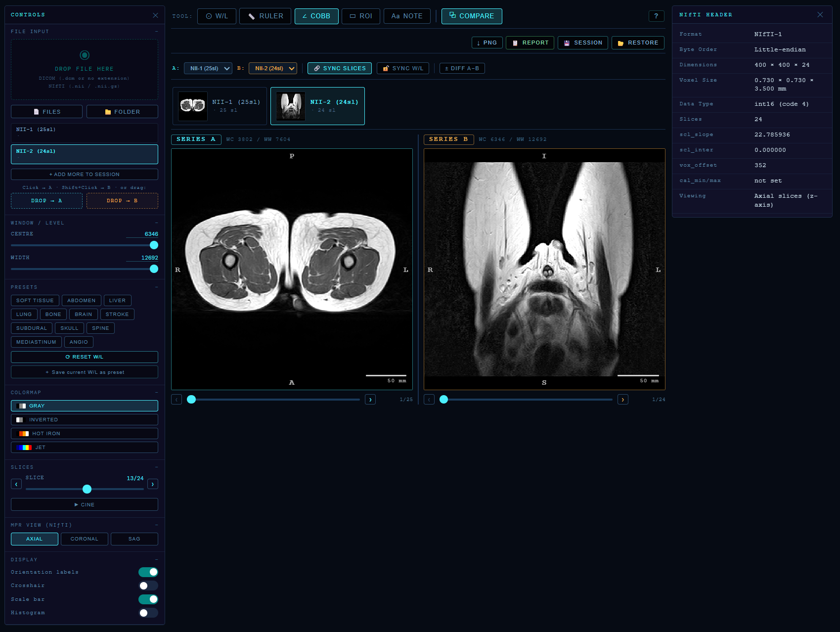Switch MPR view to SAG
The image size is (840, 632).
(134, 539)
